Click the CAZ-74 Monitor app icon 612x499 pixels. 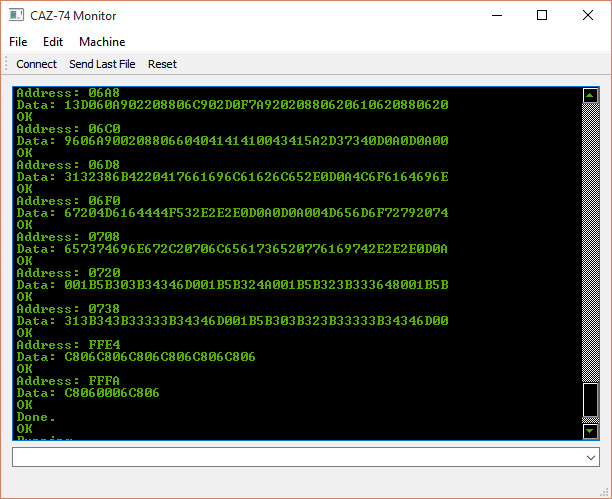(x=16, y=16)
